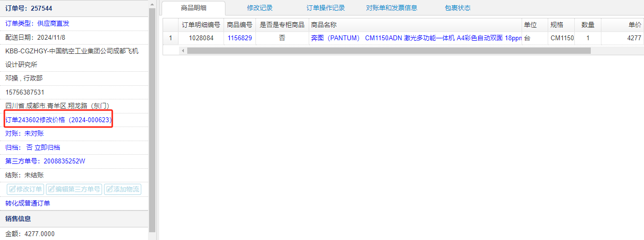Viewport: 644px width, 240px height.
Task: Click the 订单号: 257544 header
Action: 74,8
